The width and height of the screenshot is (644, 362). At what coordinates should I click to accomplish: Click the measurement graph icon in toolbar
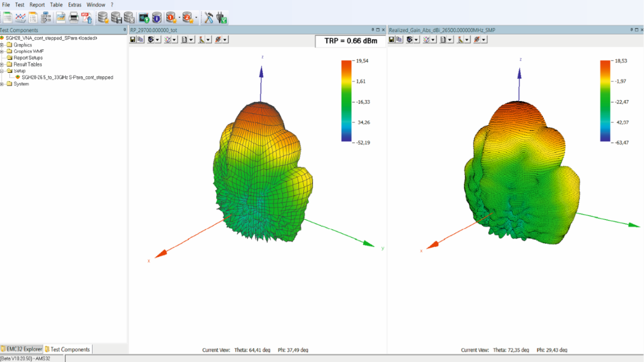[x=60, y=17]
